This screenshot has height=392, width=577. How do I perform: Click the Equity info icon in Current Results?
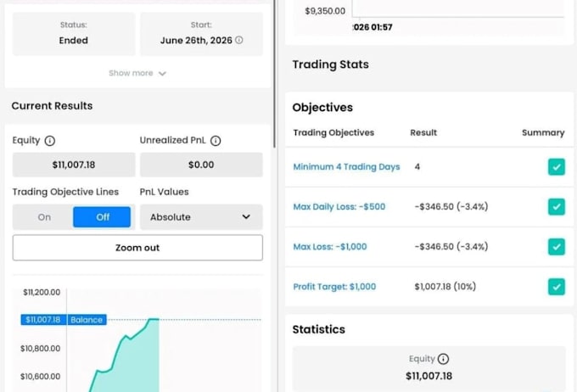click(50, 141)
